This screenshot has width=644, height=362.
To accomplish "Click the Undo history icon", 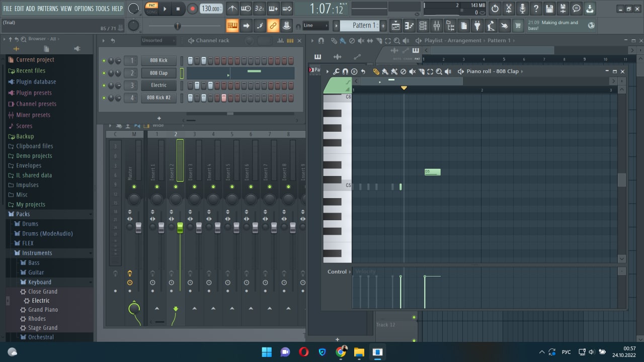I will (x=495, y=9).
